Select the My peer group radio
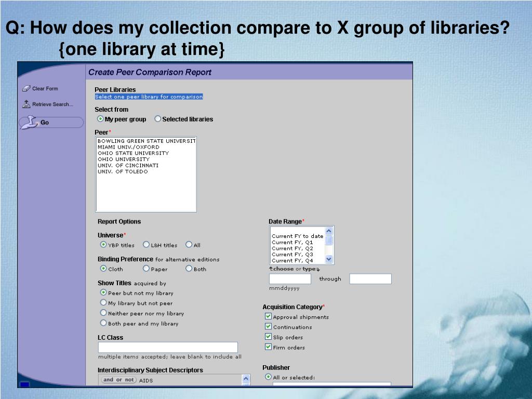 tap(100, 119)
